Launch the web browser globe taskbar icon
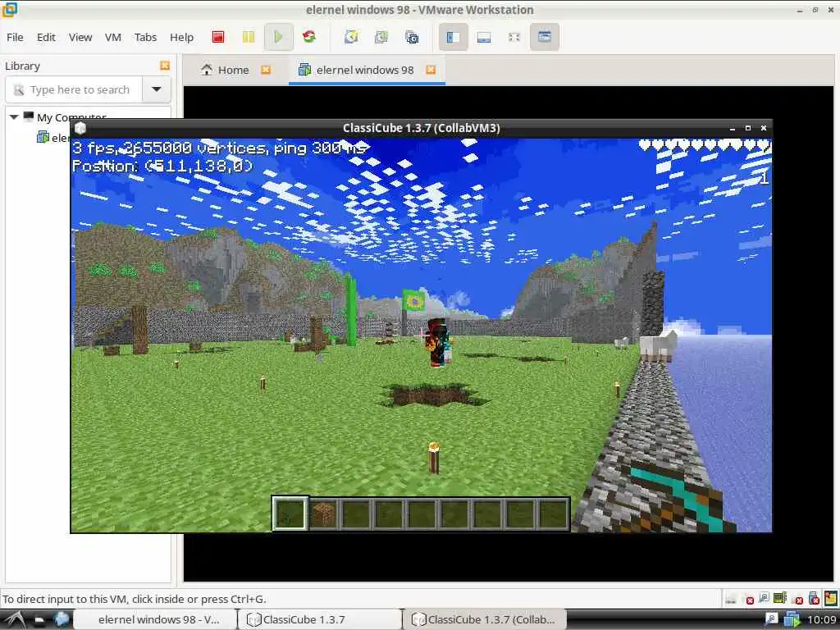840x630 pixels. coord(62,619)
